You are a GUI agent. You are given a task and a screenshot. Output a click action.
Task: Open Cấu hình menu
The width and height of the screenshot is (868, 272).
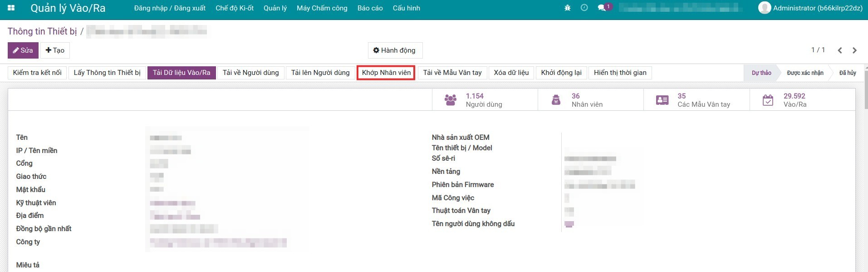coord(406,8)
